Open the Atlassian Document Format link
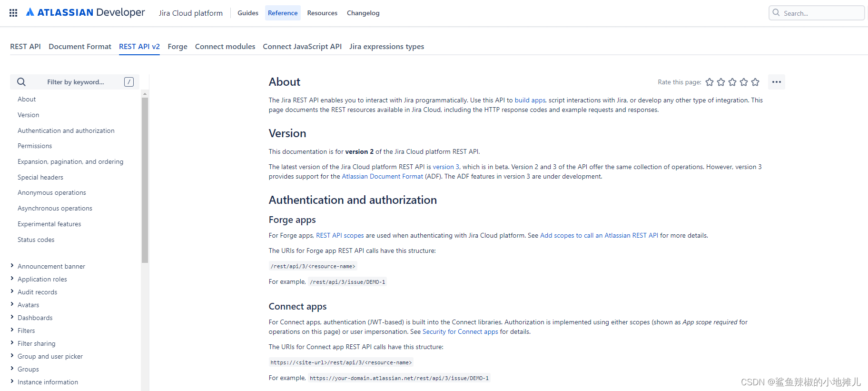Image resolution: width=868 pixels, height=391 pixels. 382,176
